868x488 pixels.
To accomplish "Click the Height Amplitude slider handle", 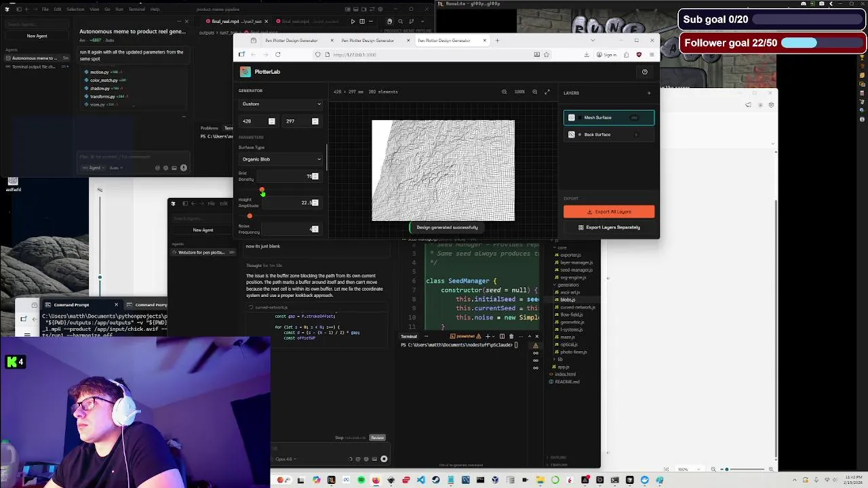I will pos(249,216).
